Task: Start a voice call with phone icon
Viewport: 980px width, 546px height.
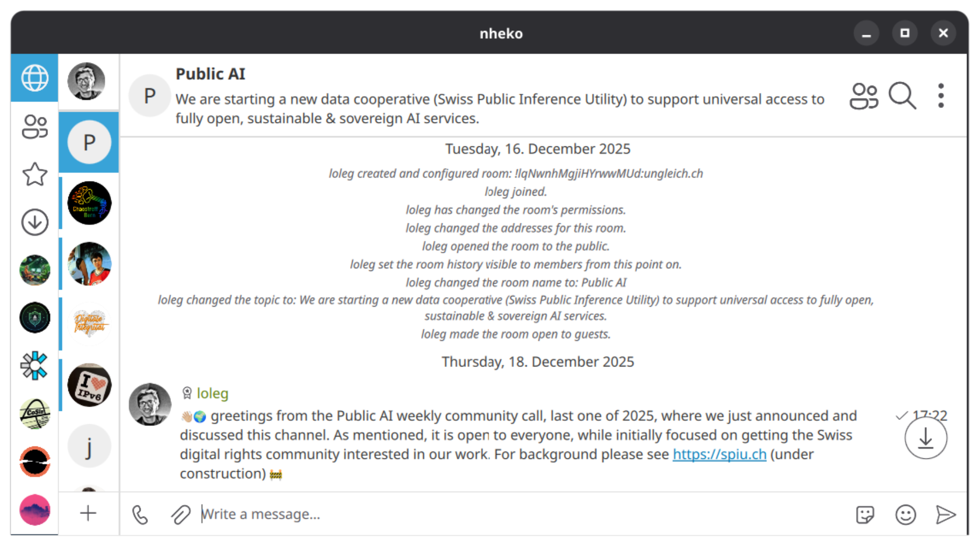Action: [140, 514]
